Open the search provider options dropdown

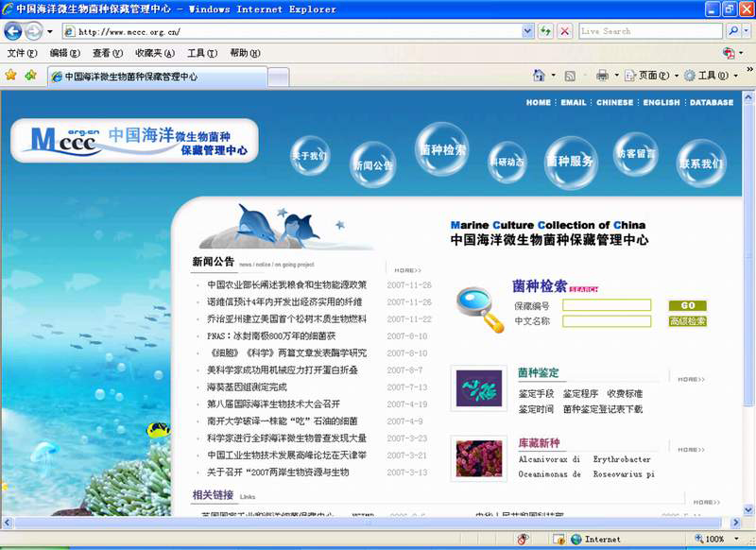pyautogui.click(x=747, y=31)
